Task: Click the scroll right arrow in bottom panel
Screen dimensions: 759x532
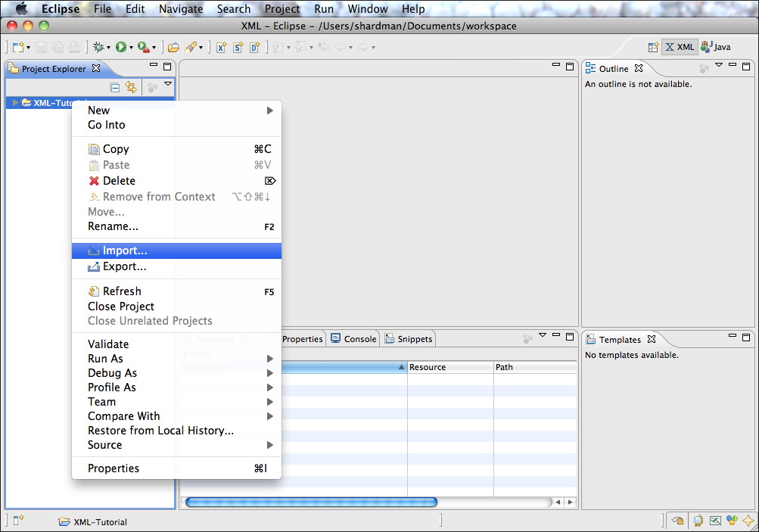Action: pyautogui.click(x=571, y=502)
